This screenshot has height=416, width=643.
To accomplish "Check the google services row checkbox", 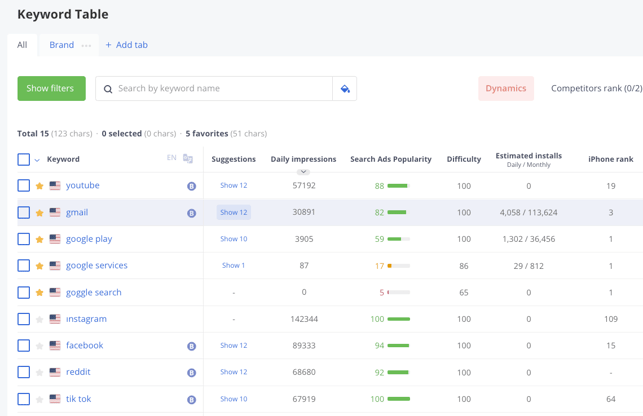I will click(24, 265).
